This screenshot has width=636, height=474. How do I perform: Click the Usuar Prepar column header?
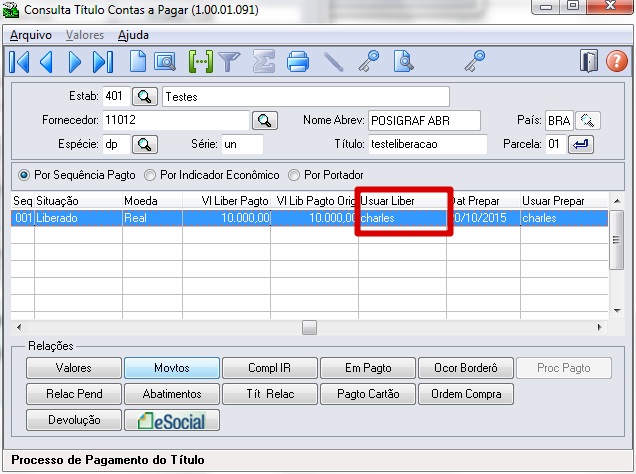tap(564, 201)
